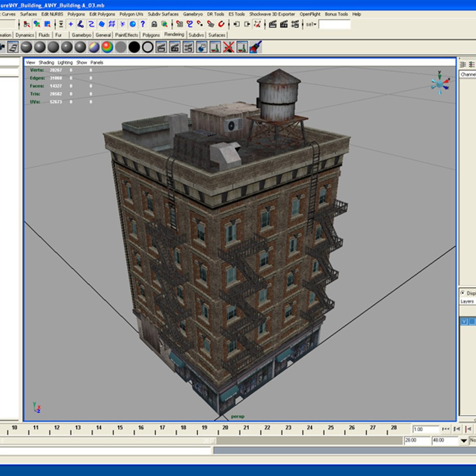Open the Shockwave 3D Exporter menu
This screenshot has width=476, height=476.
[272, 14]
